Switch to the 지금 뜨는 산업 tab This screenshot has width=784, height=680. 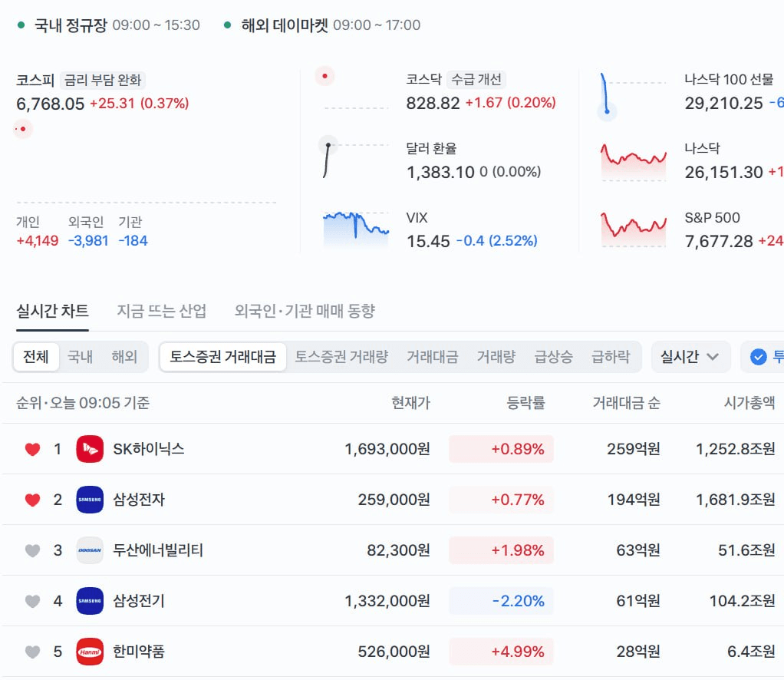pyautogui.click(x=162, y=312)
